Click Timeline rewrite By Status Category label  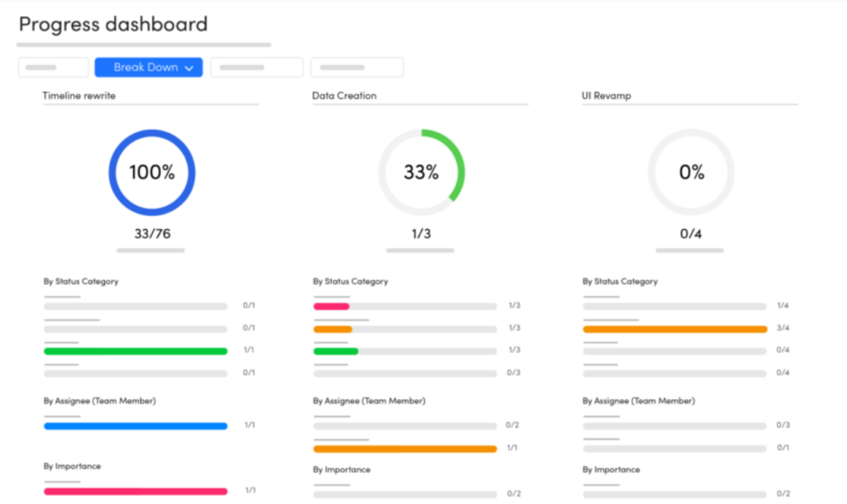(81, 281)
